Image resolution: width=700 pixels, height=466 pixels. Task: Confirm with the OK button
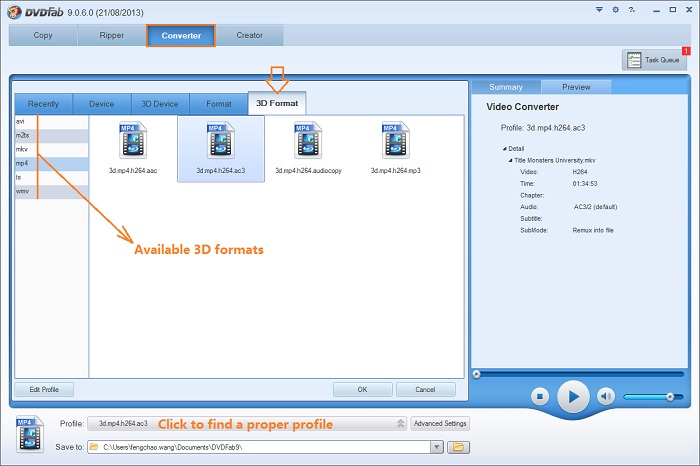coord(362,389)
